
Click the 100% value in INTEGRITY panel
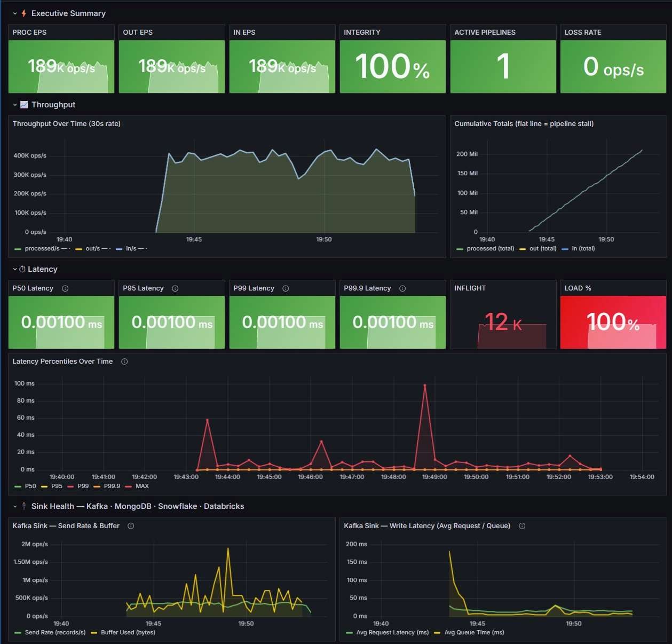[392, 67]
